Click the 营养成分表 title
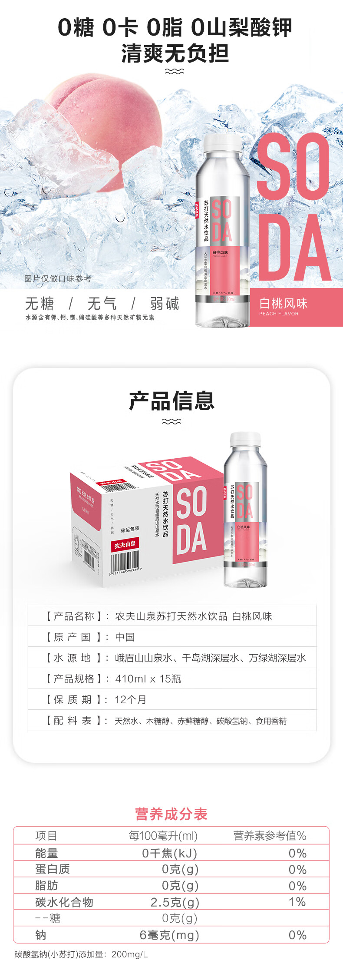The width and height of the screenshot is (343, 980). pyautogui.click(x=171, y=814)
